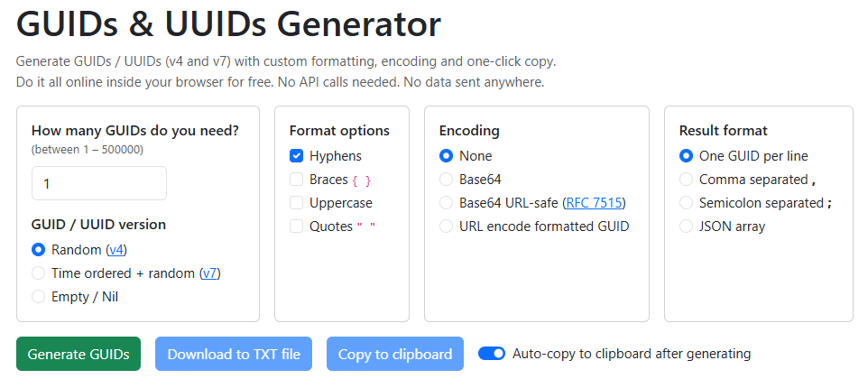Click the GUID count input field
Viewport: 868px width, 379px height.
click(x=99, y=183)
